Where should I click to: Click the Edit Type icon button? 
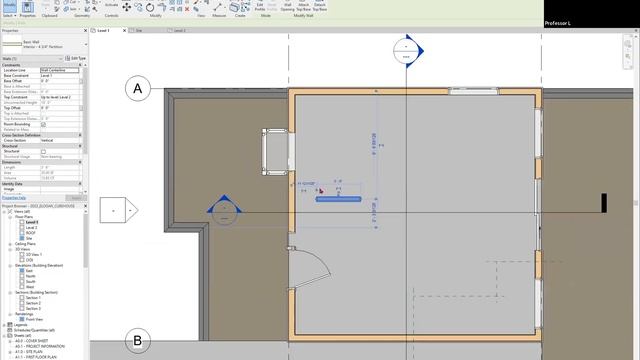coord(76,58)
